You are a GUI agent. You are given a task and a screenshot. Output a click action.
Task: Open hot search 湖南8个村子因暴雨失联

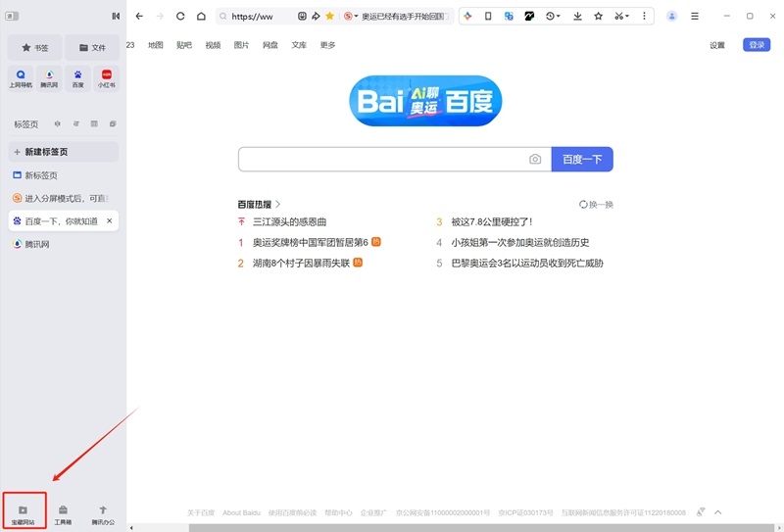(301, 263)
